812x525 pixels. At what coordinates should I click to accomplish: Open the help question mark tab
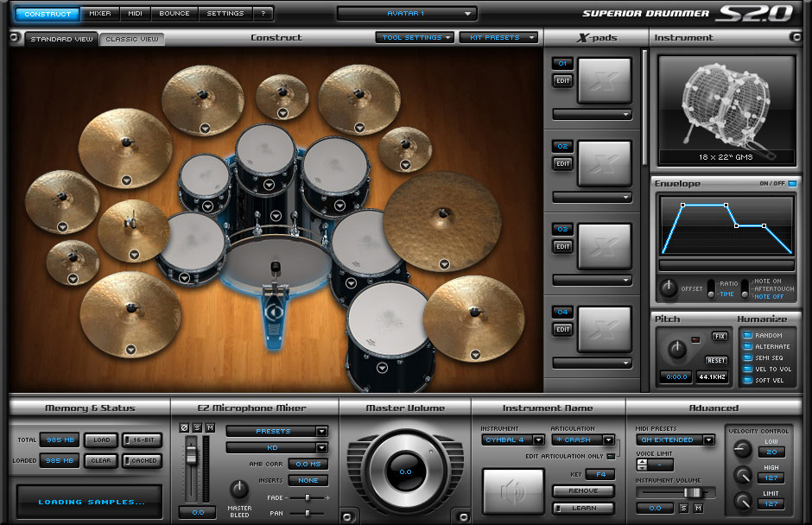coord(263,14)
